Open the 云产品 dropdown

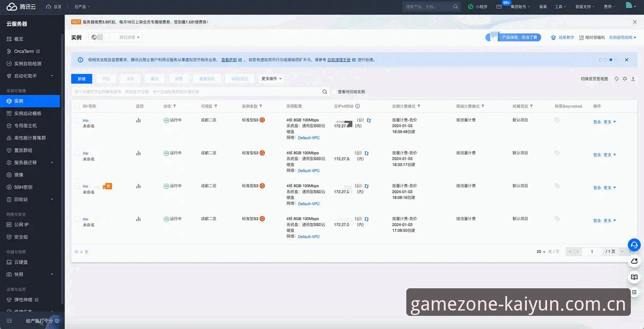[x=82, y=7]
